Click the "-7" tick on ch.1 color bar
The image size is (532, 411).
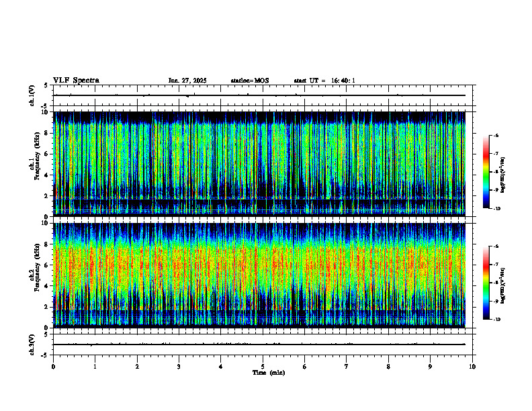tap(496, 154)
